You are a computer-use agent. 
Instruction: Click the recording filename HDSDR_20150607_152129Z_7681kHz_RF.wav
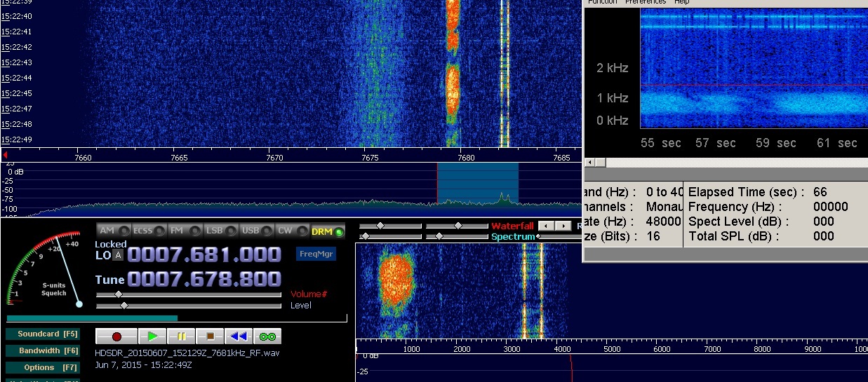(x=187, y=353)
